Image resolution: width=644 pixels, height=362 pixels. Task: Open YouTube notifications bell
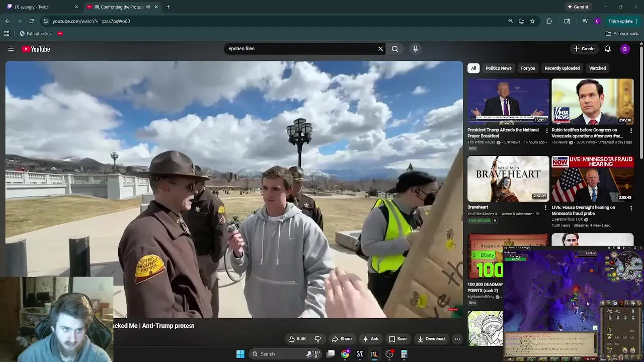tap(607, 49)
